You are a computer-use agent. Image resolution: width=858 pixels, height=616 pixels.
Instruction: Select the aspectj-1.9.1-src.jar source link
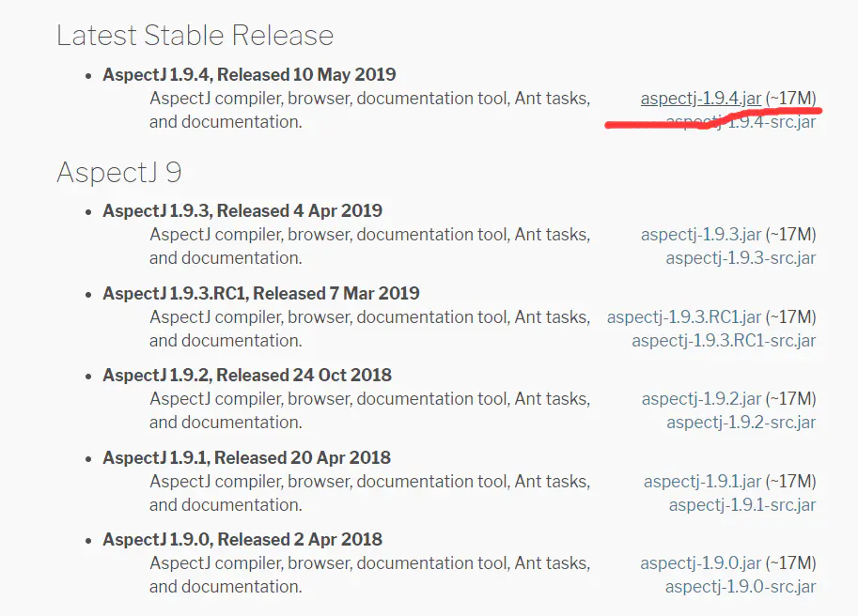click(x=742, y=505)
